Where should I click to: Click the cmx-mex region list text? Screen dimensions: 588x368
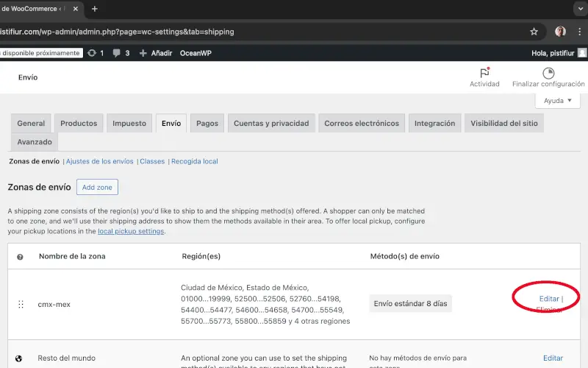tap(265, 305)
